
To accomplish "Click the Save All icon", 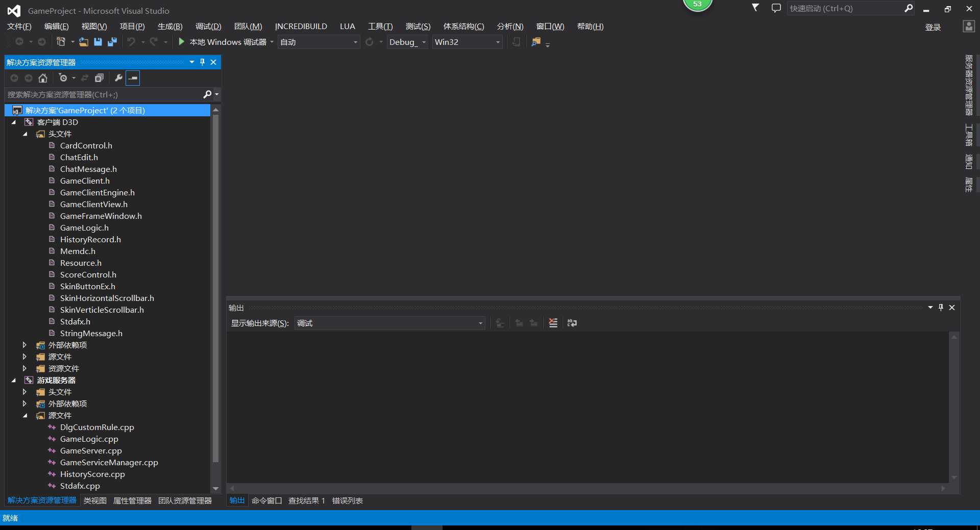I will point(112,42).
